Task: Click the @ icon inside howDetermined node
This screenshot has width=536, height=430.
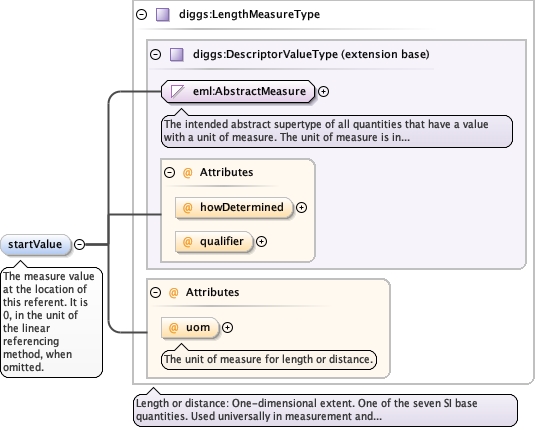Action: [x=187, y=207]
